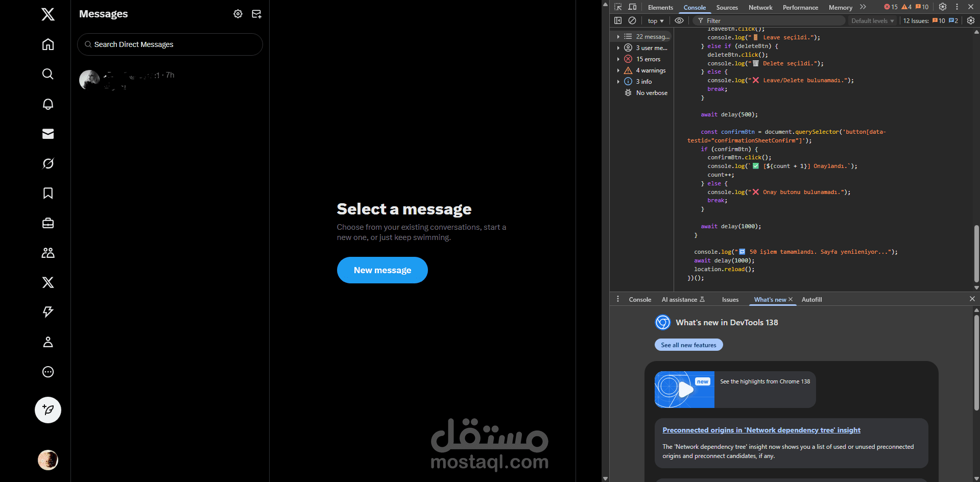Open the Communities people icon
Screen dimensions: 980x482
48,253
